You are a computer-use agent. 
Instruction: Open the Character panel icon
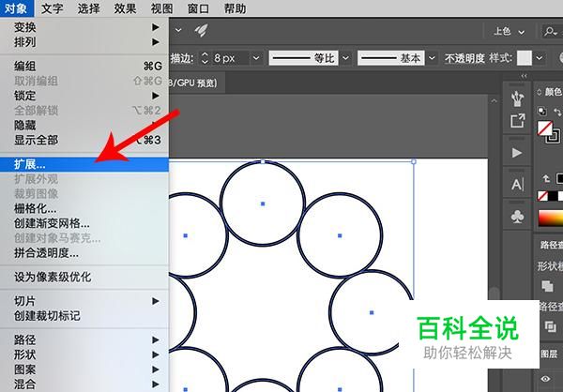point(517,185)
